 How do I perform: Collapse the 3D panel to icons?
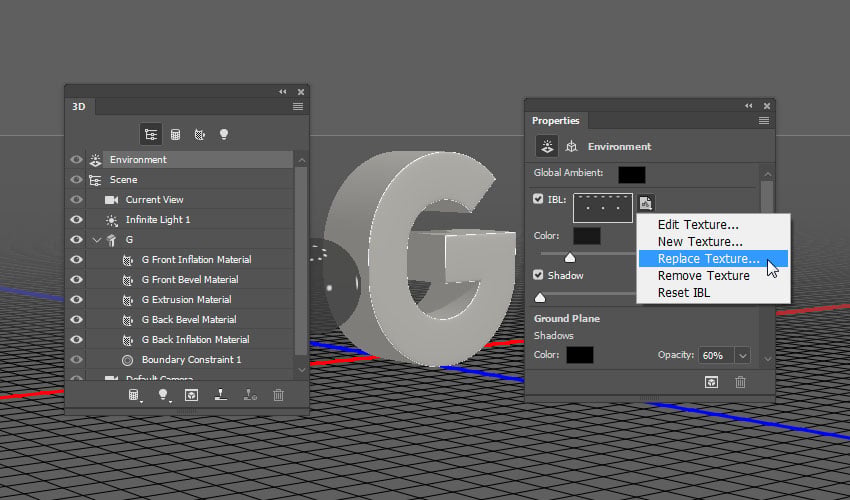[282, 92]
